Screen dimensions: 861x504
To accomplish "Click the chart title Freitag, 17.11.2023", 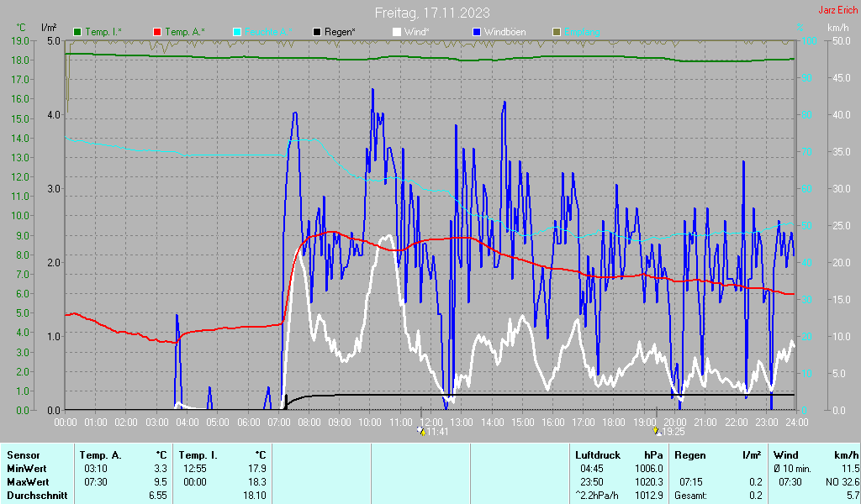I will [431, 13].
